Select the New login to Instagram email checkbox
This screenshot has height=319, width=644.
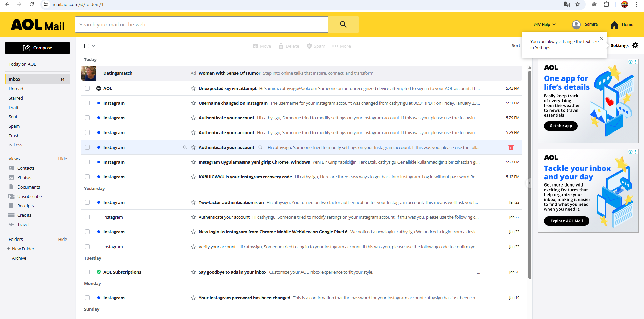pos(87,232)
